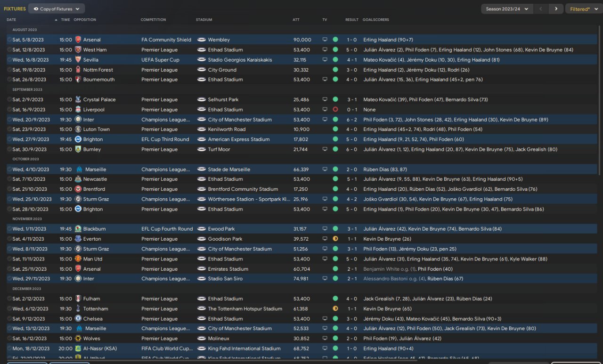Click the Blackburn club badge
This screenshot has width=603, height=364.
pyautogui.click(x=78, y=229)
